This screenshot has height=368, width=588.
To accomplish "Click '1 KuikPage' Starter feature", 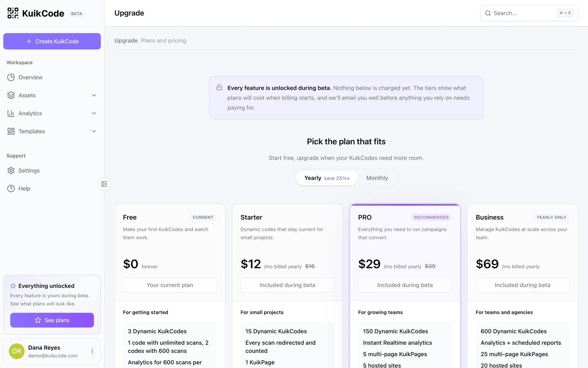I will [x=260, y=362].
